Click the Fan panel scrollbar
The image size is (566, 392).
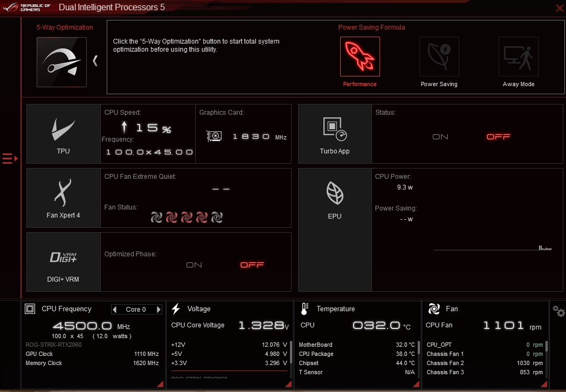click(x=547, y=346)
